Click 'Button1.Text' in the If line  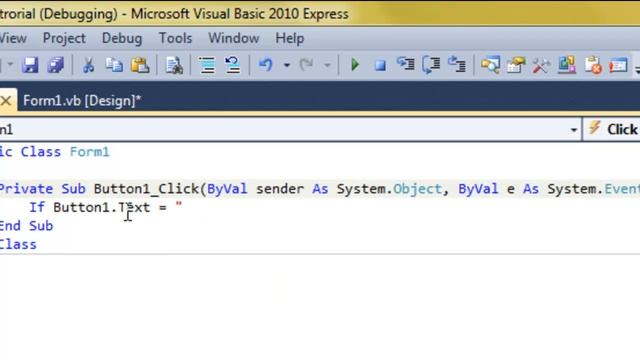click(x=102, y=207)
